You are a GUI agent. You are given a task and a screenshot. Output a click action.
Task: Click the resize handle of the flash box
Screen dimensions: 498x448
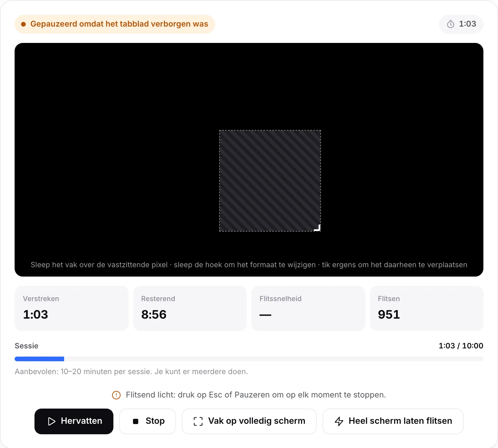tap(317, 228)
